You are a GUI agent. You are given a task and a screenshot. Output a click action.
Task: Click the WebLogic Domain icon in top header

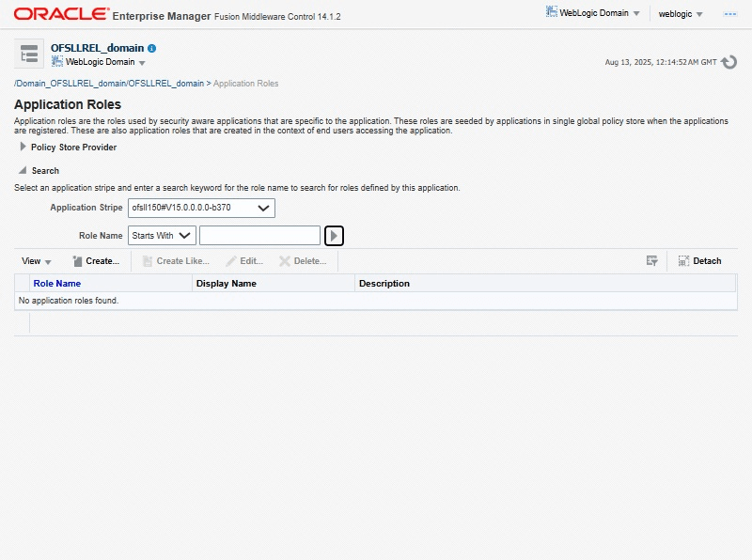[552, 12]
